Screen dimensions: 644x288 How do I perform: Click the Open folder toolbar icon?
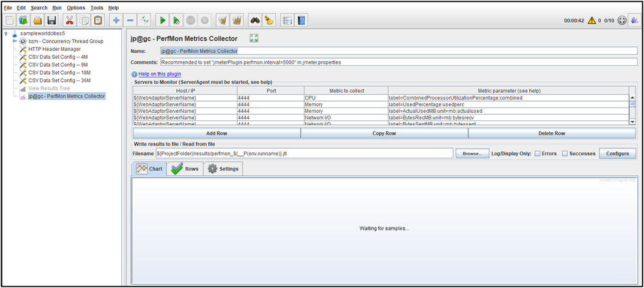[x=37, y=20]
